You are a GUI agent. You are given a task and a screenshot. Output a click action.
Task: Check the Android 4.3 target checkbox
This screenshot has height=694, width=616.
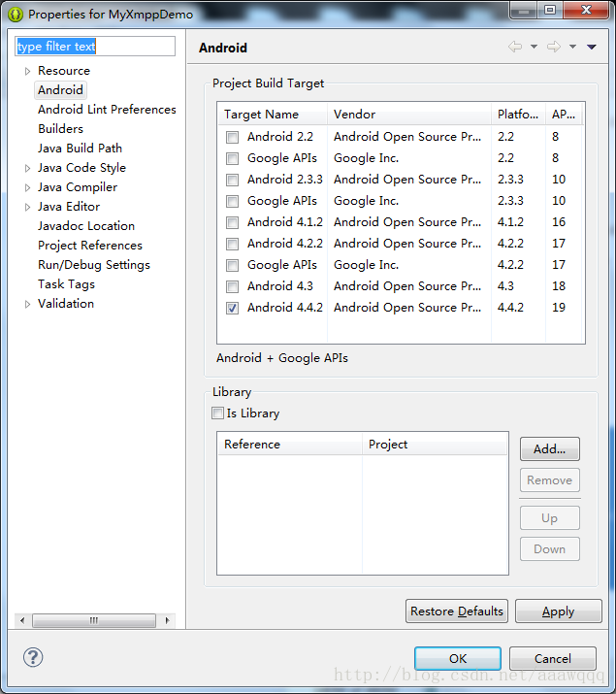coord(232,286)
